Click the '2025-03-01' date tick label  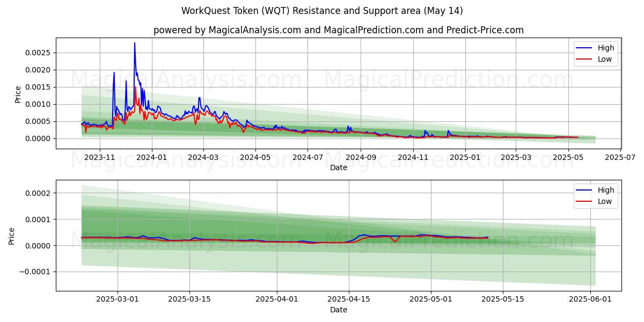pyautogui.click(x=118, y=299)
